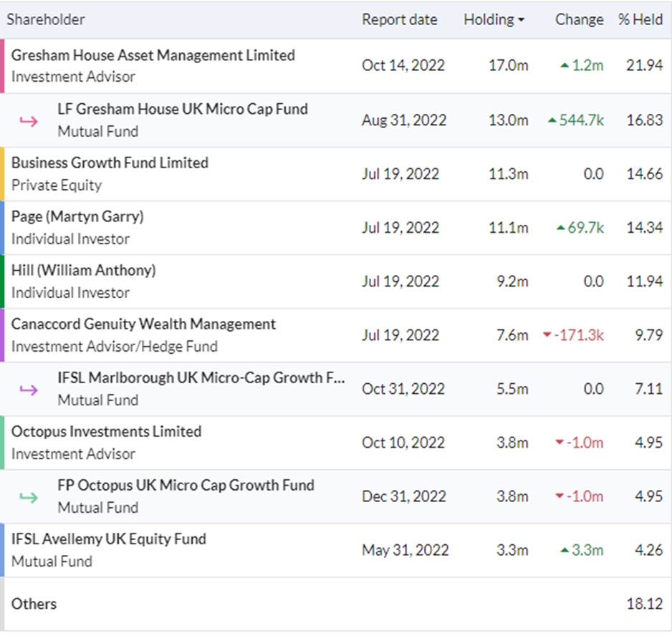This screenshot has height=636, width=672.
Task: Click the 21.94 percent held value
Action: coord(645,66)
